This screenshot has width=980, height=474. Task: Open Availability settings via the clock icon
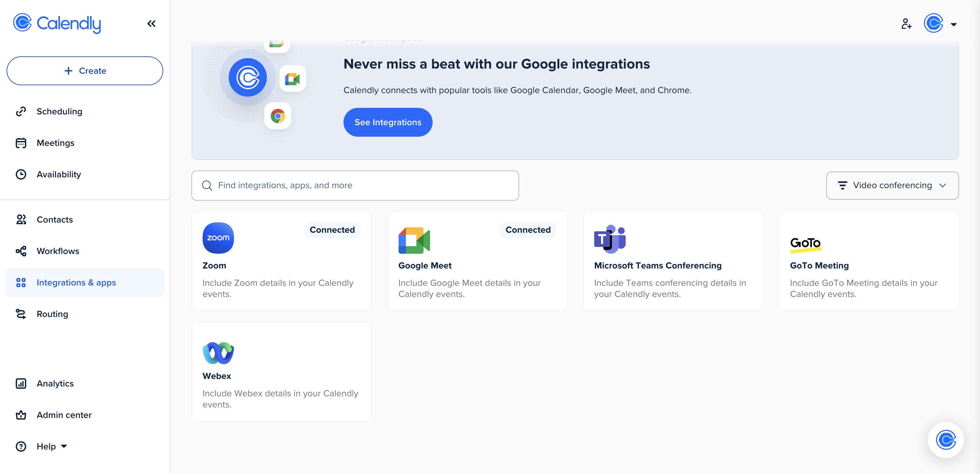[22, 174]
